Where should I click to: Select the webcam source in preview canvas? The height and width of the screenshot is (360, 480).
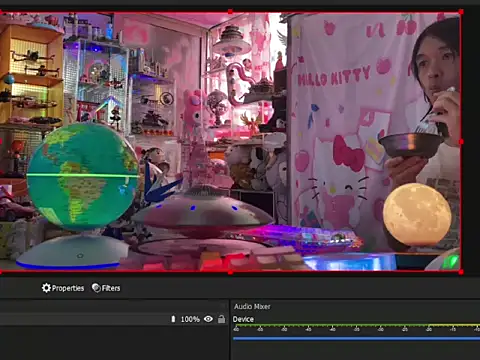point(230,142)
